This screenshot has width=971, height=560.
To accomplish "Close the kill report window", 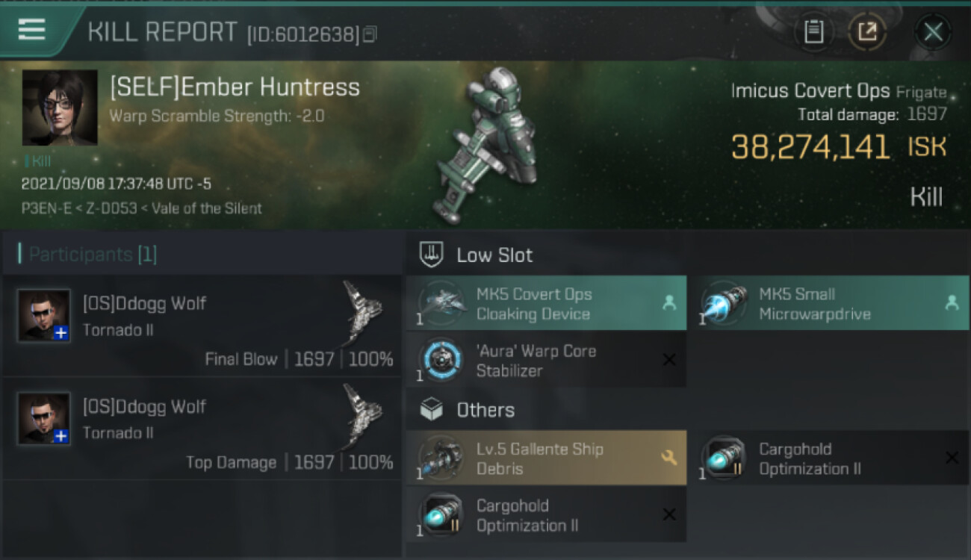I will (933, 32).
